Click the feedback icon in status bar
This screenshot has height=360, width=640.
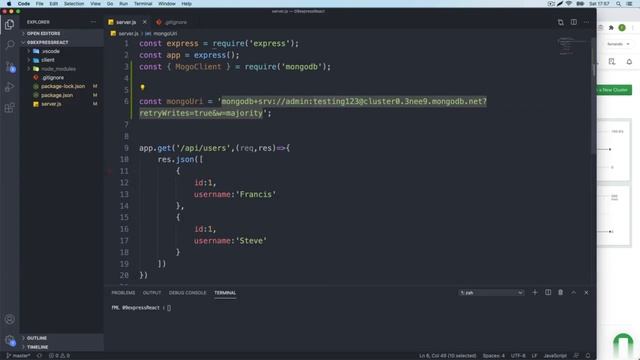(576, 356)
